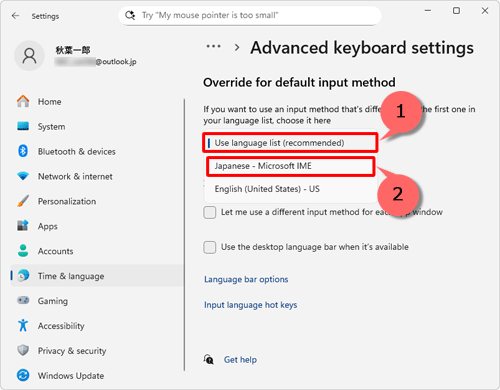Click the Accessibility figure icon

[23, 325]
